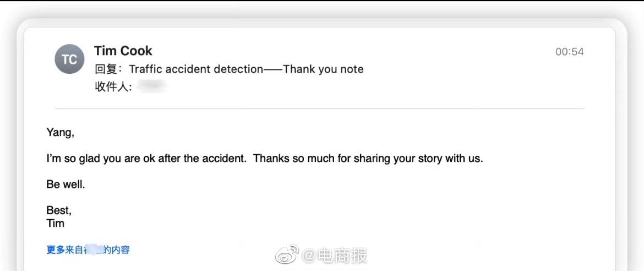Open the "更多来自…的内容" link
The image size is (644, 271).
coord(88,250)
